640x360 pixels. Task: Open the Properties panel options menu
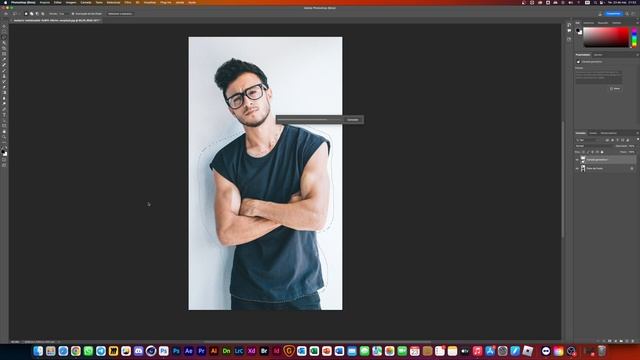click(637, 55)
